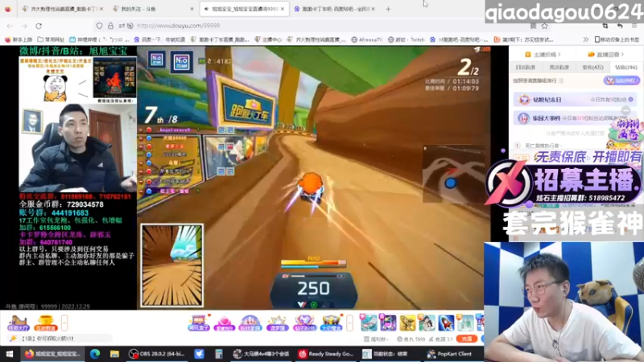Close the 我的关注 tab
Image resolution: width=644 pixels, height=362 pixels.
(x=192, y=9)
